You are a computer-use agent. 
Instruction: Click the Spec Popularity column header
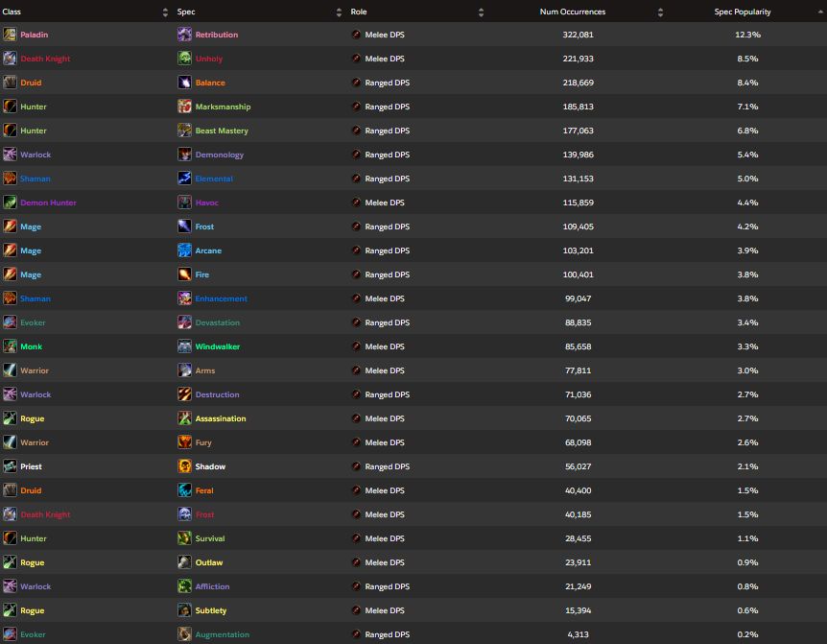click(x=742, y=12)
